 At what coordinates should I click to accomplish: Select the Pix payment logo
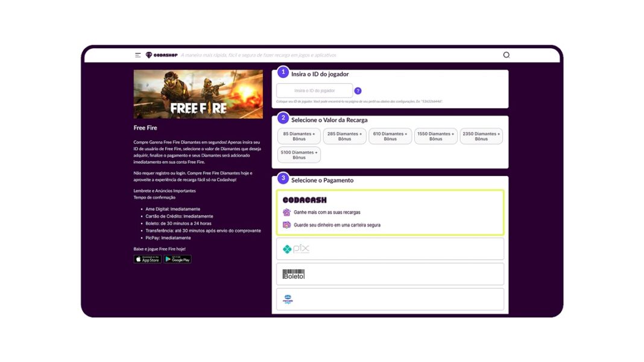tap(297, 248)
